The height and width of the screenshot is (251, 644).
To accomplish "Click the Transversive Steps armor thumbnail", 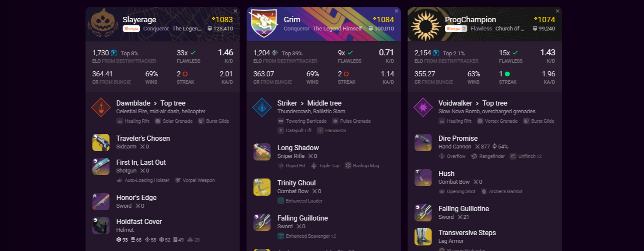I will click(423, 237).
